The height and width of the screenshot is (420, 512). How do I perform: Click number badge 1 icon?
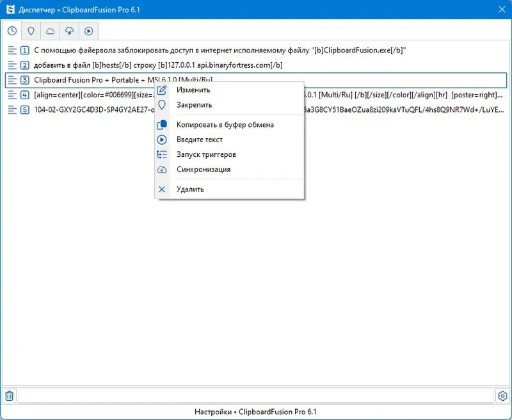click(25, 51)
